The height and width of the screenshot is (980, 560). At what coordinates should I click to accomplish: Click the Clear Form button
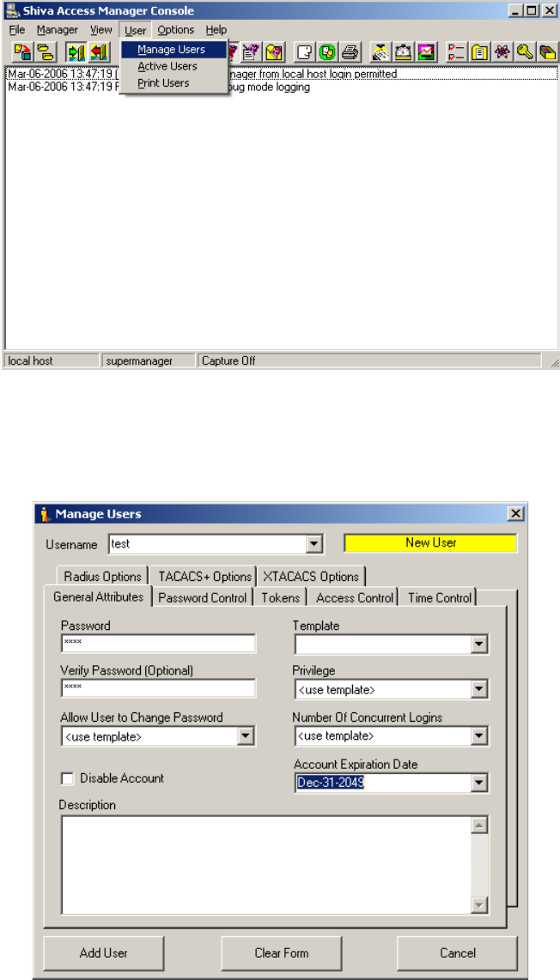pyautogui.click(x=282, y=953)
